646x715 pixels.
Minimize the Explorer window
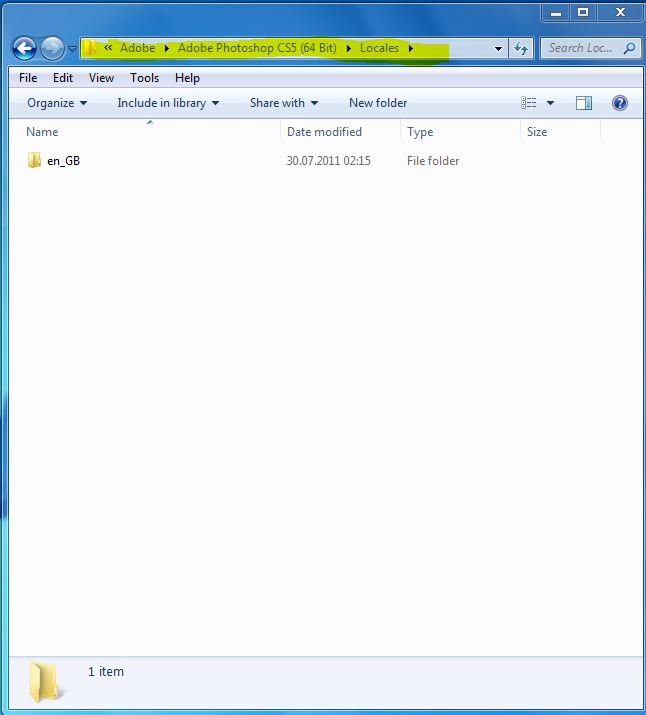tap(556, 12)
